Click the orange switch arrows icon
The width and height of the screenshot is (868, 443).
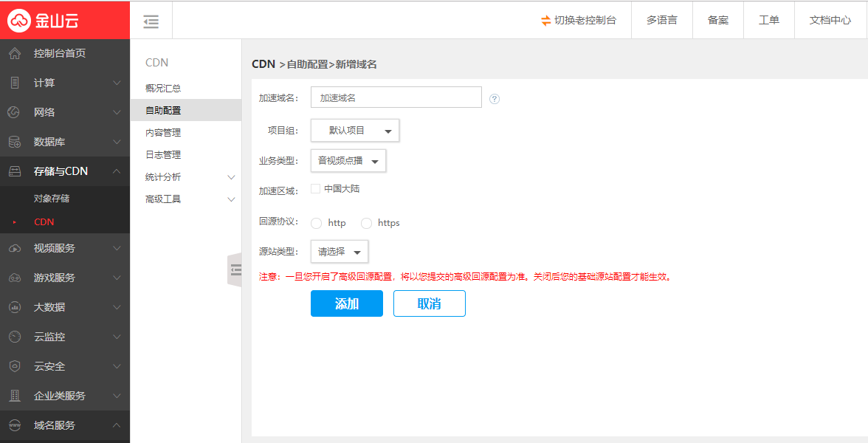[x=546, y=21]
